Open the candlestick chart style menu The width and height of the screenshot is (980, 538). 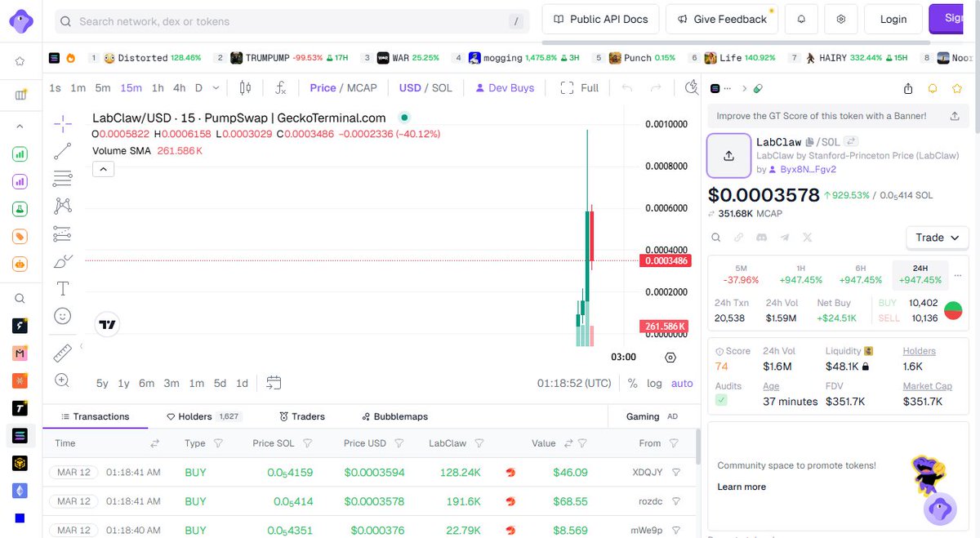tap(245, 87)
